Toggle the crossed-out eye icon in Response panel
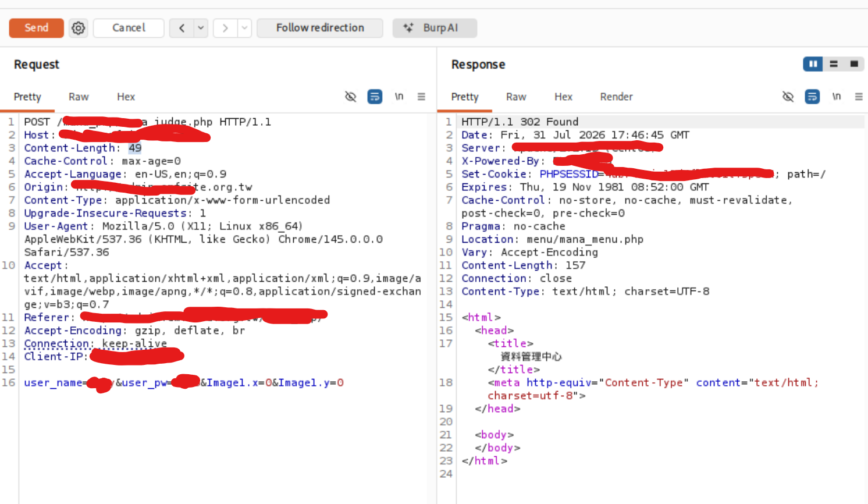This screenshot has width=868, height=504. 788,97
